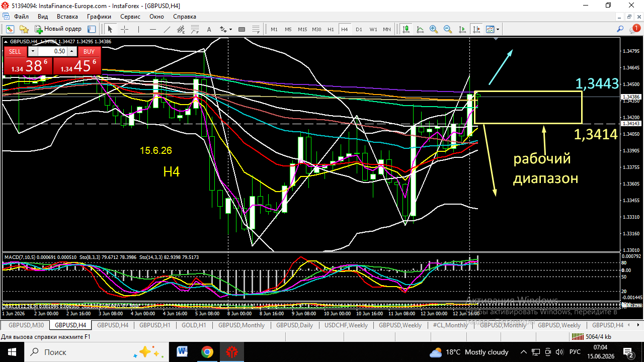Viewport: 644px width, 362px height.
Task: Switch chart to M1 timeframe
Action: (274, 29)
